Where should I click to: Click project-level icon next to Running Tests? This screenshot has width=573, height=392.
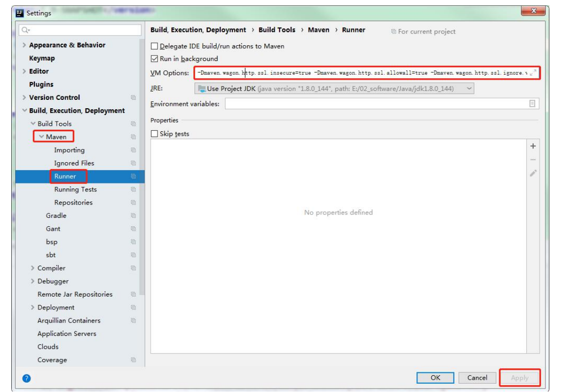[133, 189]
